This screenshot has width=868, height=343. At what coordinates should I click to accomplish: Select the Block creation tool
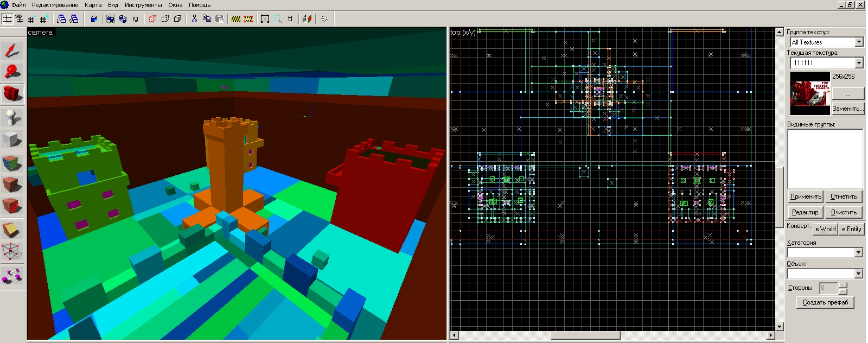coord(12,140)
